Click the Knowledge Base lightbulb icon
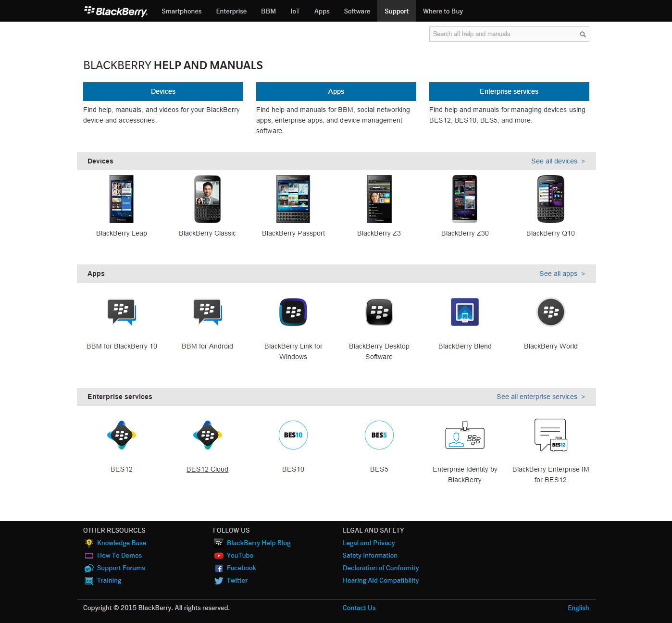 click(89, 543)
